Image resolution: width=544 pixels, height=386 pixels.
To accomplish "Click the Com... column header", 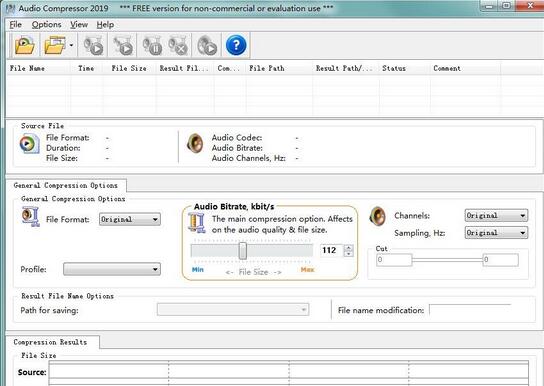I will point(230,68).
